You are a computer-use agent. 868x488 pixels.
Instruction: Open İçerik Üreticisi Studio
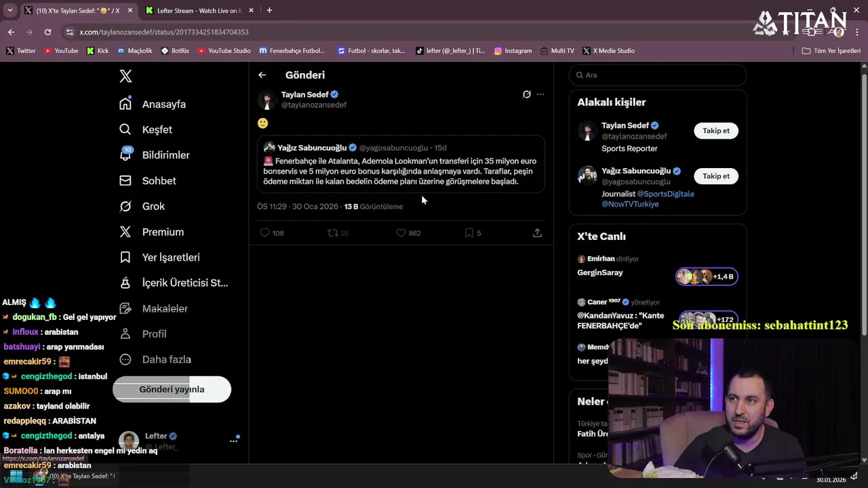click(174, 283)
